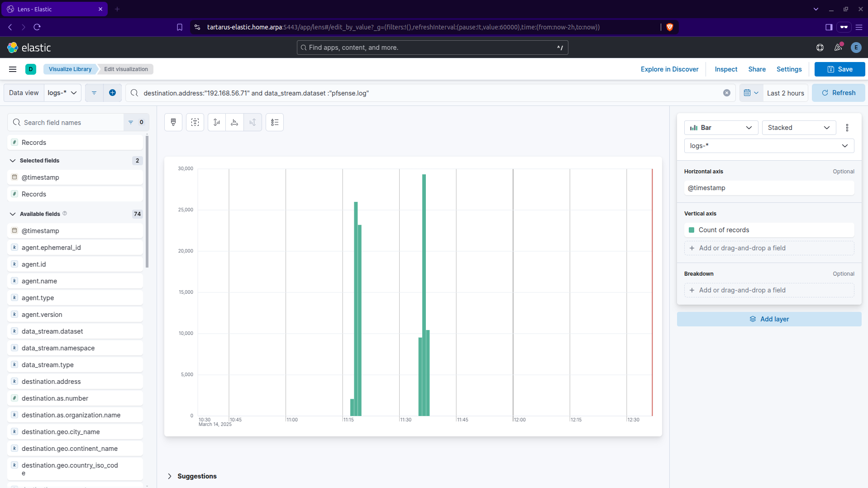Clear the query with the X icon

pos(727,93)
